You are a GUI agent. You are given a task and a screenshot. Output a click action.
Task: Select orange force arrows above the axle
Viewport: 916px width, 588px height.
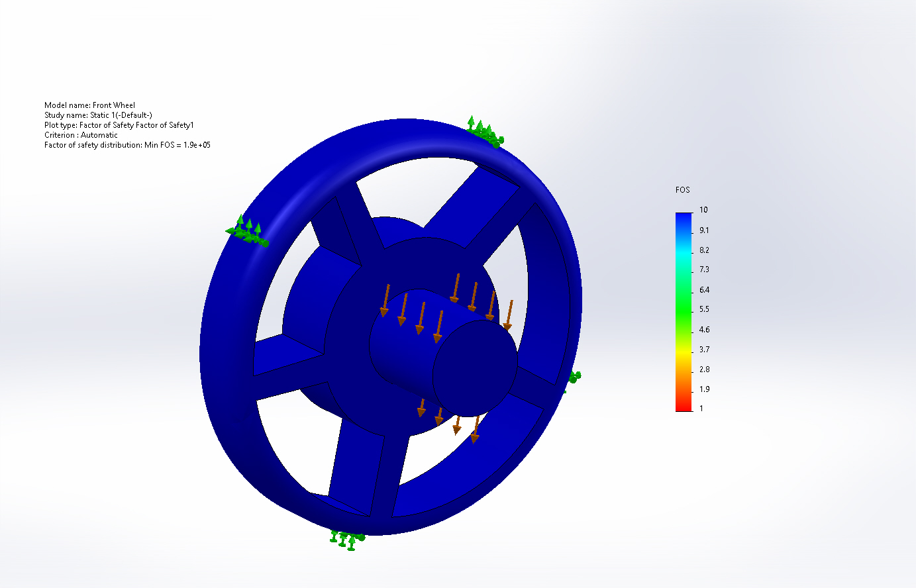446,308
